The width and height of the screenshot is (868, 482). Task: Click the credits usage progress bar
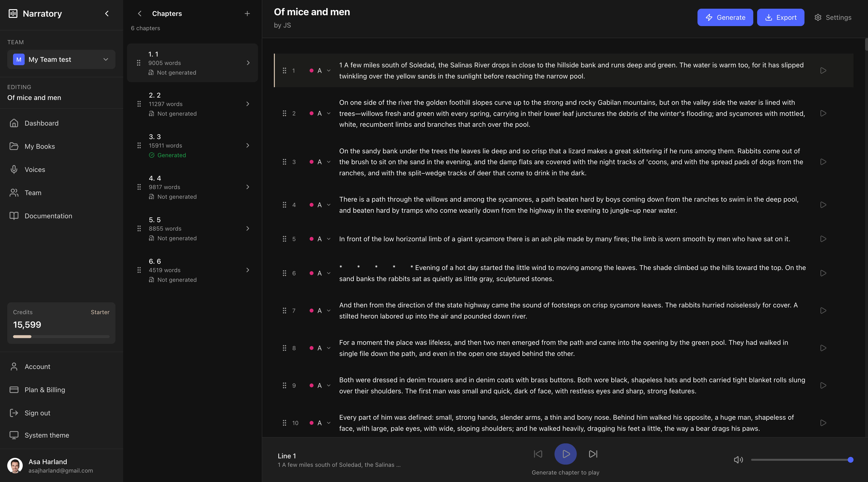[61, 336]
